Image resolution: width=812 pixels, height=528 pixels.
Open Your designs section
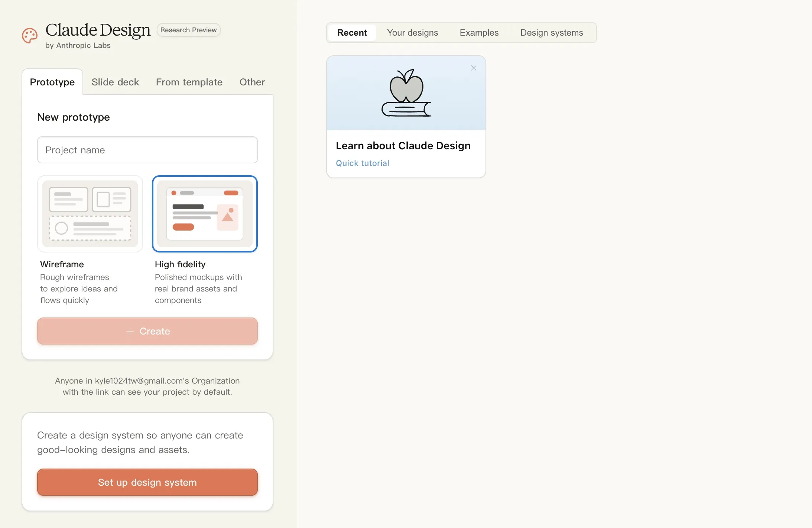[x=412, y=33]
